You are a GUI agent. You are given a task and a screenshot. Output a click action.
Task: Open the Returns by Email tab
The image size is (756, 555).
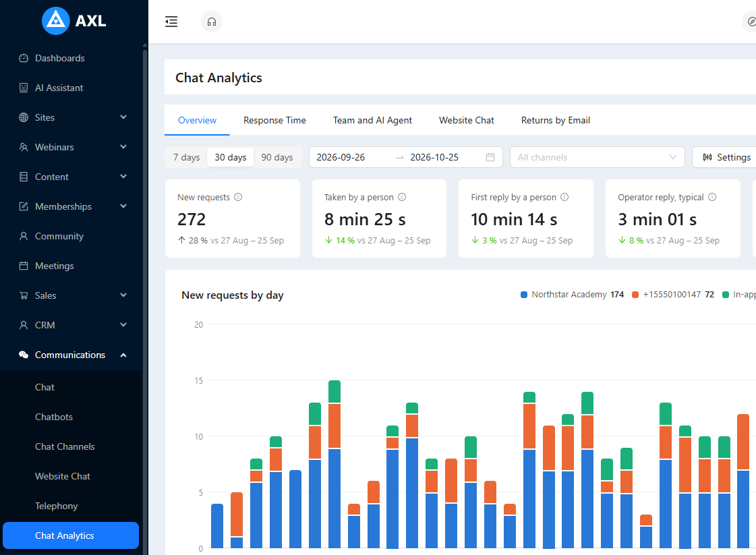click(x=556, y=120)
